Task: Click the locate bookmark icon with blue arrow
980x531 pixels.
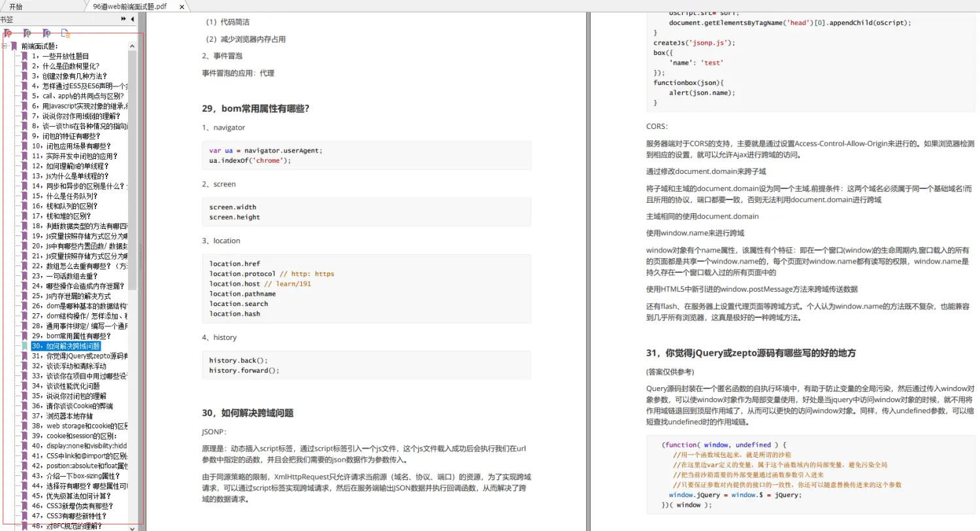Action: 46,33
